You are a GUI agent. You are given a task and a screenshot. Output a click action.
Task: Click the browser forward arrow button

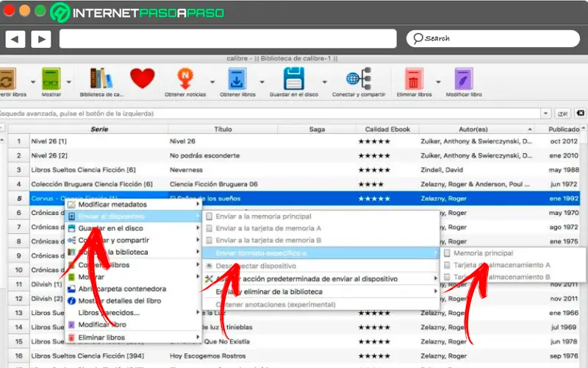(41, 39)
